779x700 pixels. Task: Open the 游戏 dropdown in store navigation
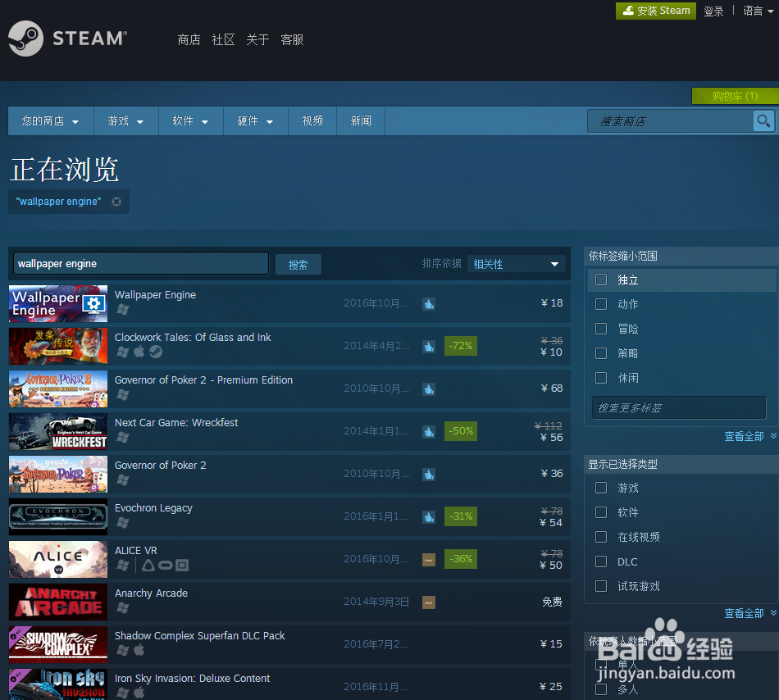[125, 121]
